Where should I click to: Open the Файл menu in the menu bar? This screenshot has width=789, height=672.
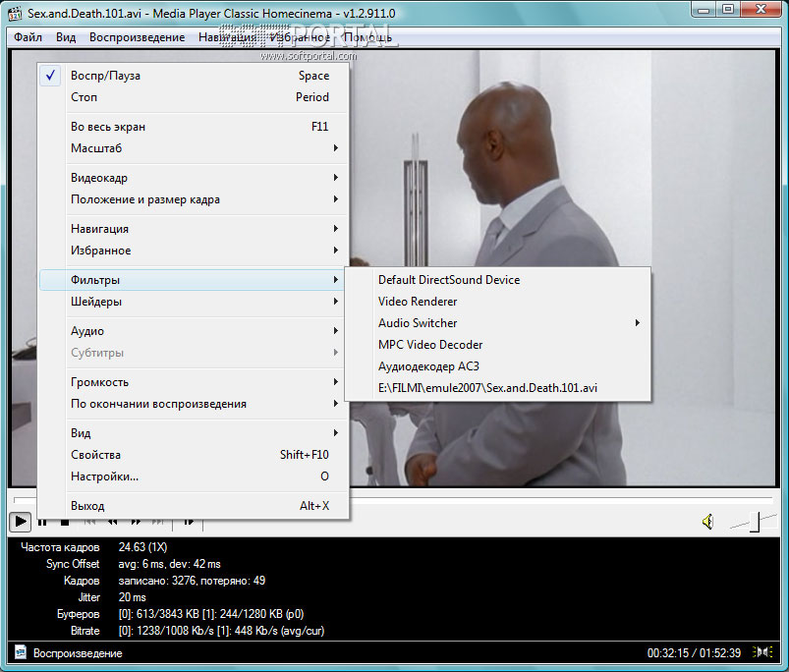point(28,37)
